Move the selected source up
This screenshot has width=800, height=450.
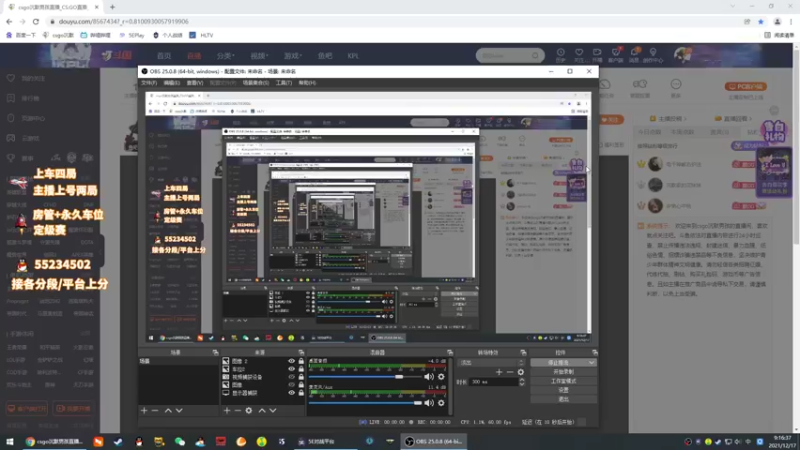pyautogui.click(x=262, y=410)
